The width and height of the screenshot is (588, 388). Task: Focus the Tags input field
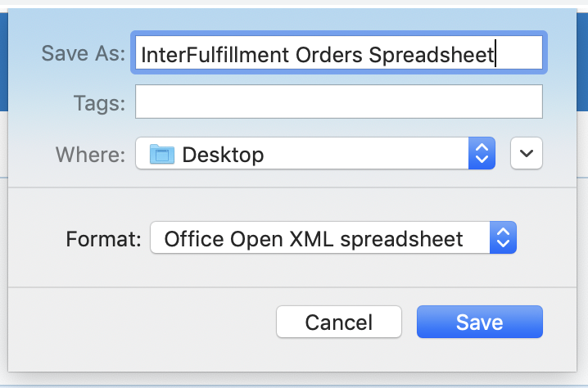pyautogui.click(x=339, y=102)
